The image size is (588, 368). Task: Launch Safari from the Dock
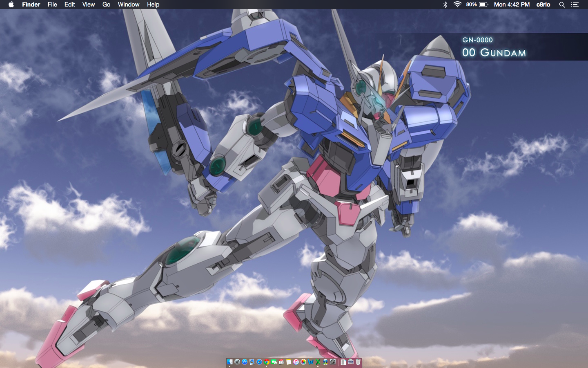259,362
